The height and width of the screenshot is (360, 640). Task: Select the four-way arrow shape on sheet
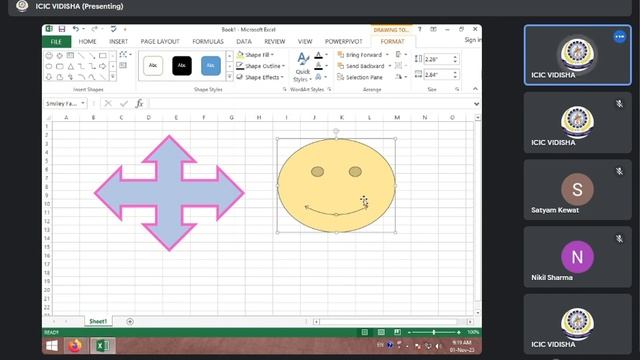169,193
